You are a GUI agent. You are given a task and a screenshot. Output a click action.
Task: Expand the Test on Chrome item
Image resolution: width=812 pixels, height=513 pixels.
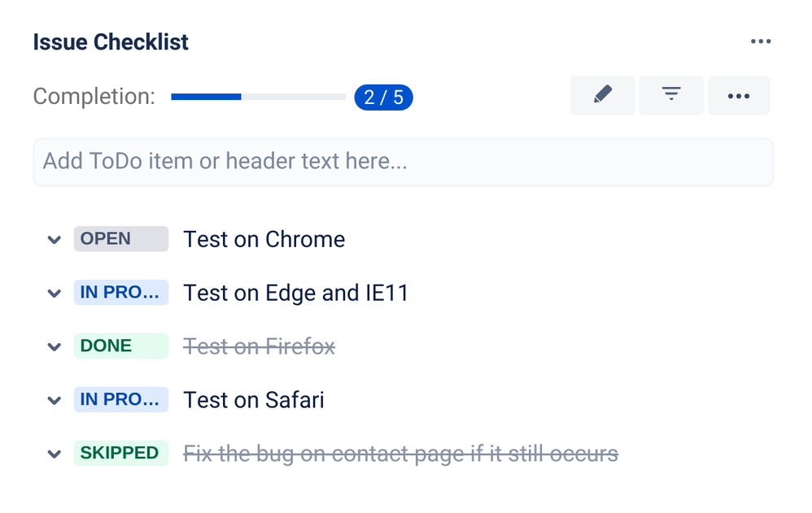click(x=54, y=239)
